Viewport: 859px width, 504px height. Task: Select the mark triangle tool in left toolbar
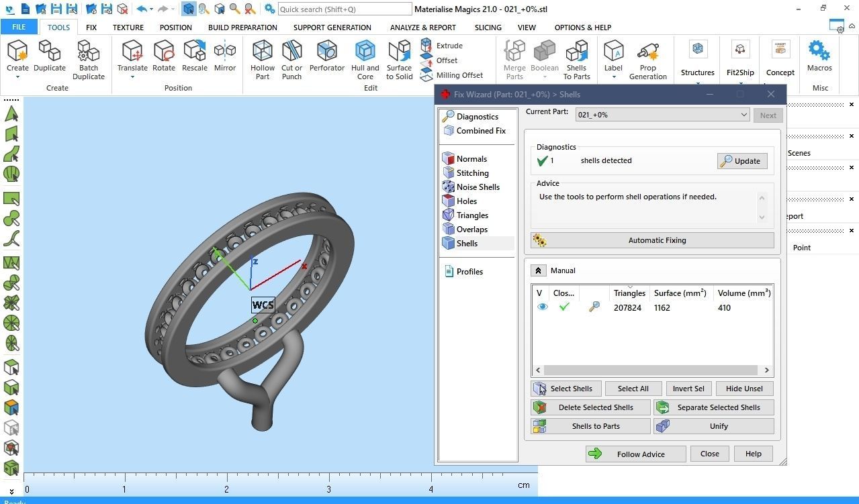(11, 113)
